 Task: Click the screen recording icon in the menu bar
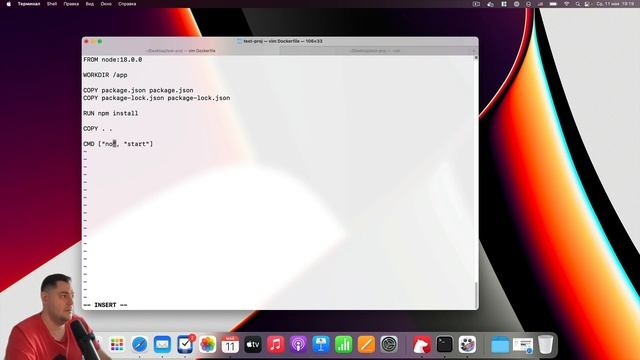coord(476,4)
